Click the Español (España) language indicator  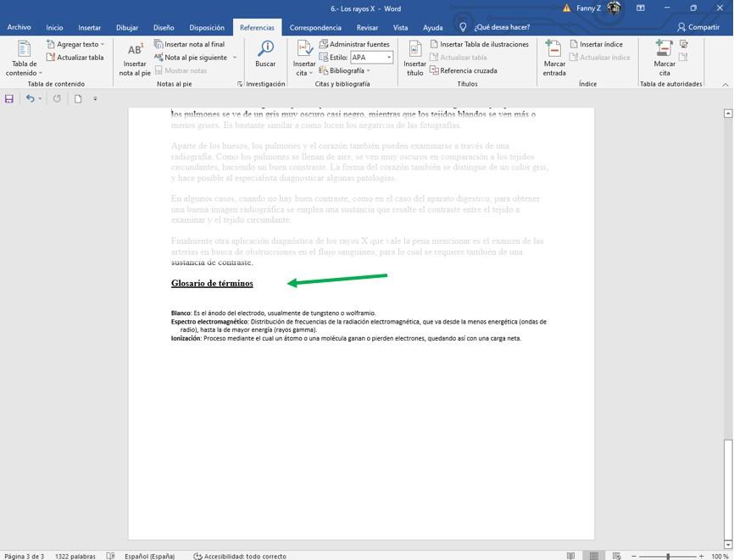[x=149, y=556]
